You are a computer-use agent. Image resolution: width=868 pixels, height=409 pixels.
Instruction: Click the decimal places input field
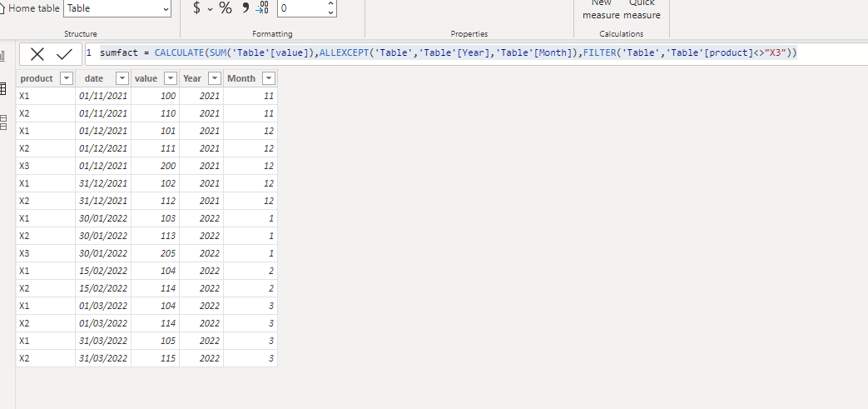pyautogui.click(x=301, y=8)
